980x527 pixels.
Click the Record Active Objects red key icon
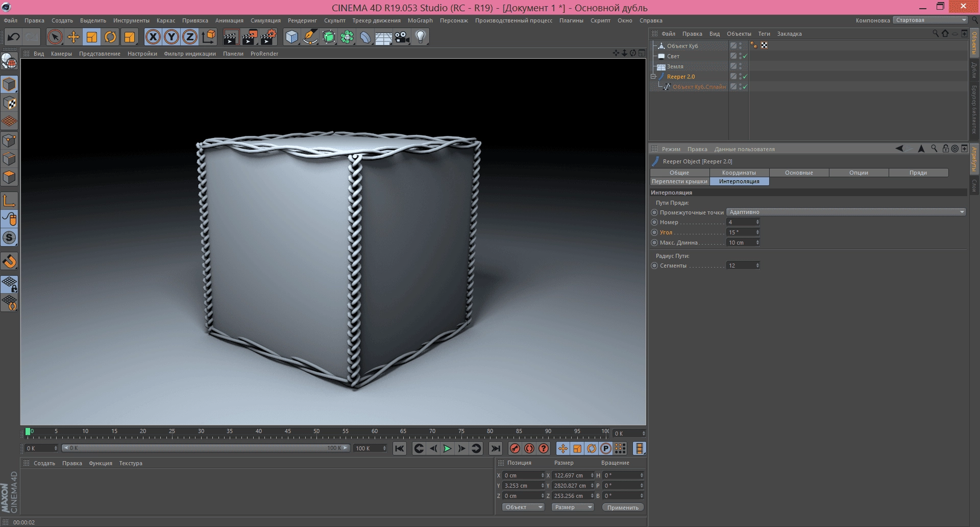[x=515, y=448]
